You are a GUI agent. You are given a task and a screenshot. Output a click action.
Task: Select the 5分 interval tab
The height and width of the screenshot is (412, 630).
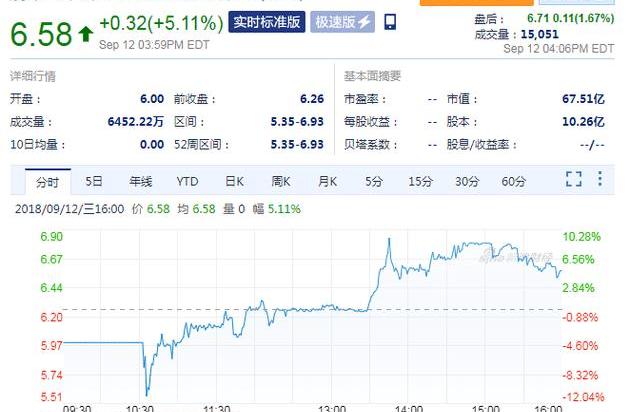pyautogui.click(x=373, y=181)
